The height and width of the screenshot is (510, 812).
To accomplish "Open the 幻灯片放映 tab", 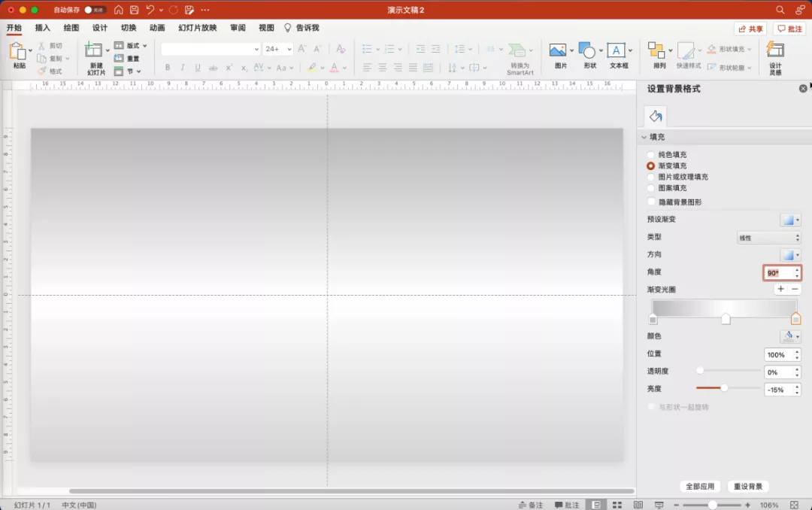I will pyautogui.click(x=197, y=28).
